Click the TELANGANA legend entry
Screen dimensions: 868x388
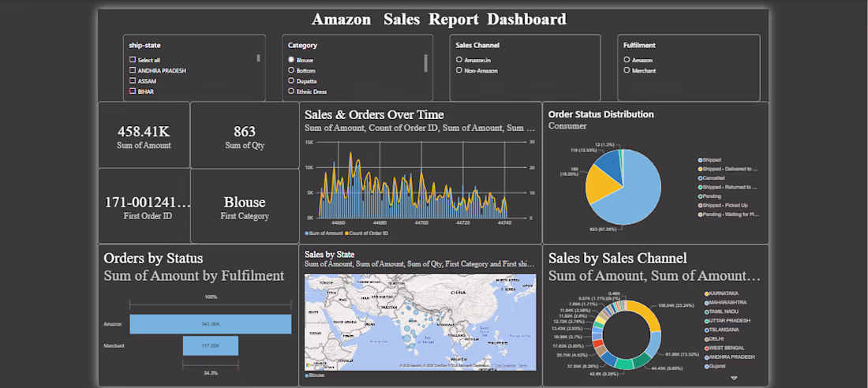[721, 330]
